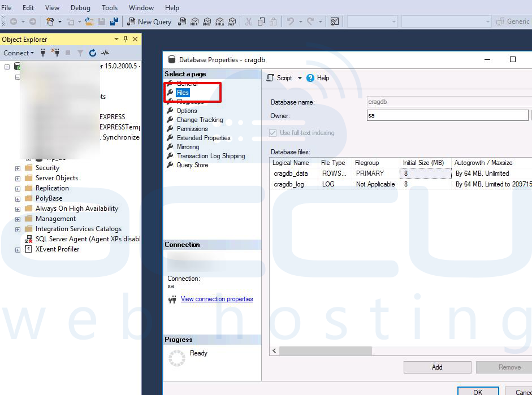532x395 pixels.
Task: Disconnect the current server connection
Action: 55,53
